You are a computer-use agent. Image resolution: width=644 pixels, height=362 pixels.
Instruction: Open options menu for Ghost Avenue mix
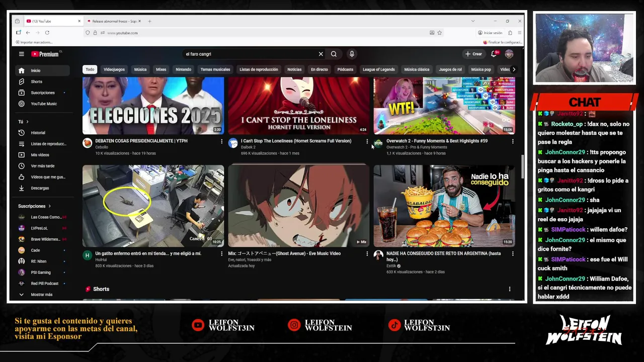(367, 254)
